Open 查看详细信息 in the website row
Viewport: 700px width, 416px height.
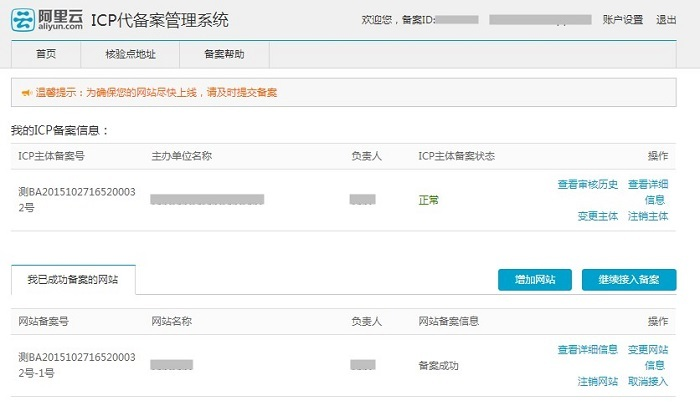tap(588, 350)
